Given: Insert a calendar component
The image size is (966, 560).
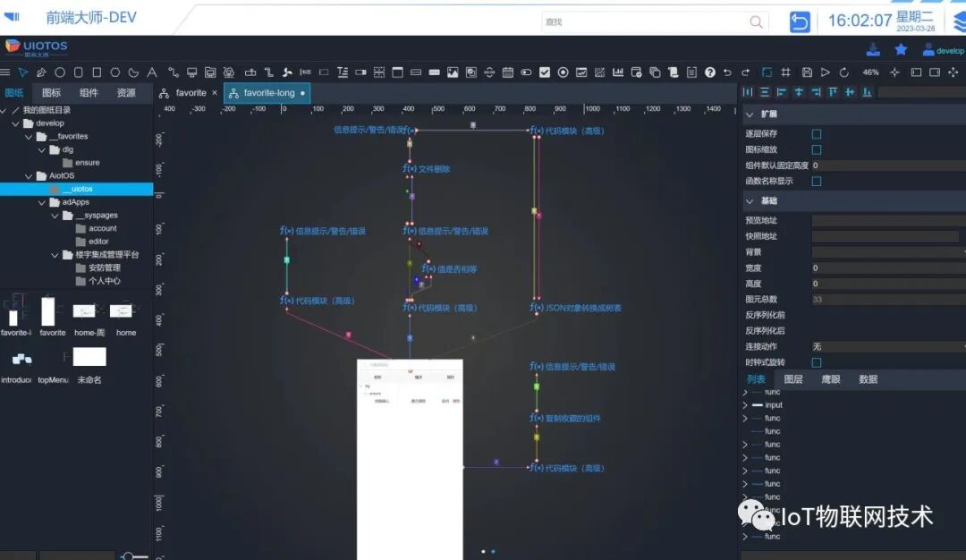Looking at the screenshot, I should (x=508, y=72).
